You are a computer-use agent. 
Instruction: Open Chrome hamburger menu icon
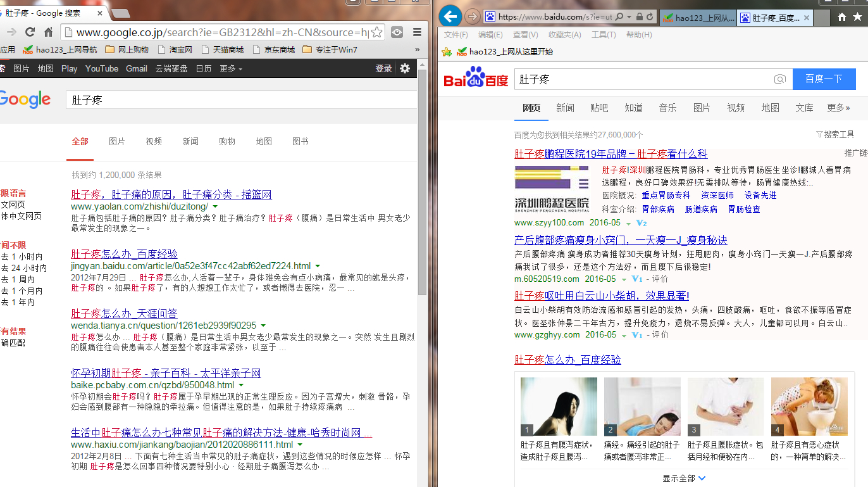pos(417,32)
